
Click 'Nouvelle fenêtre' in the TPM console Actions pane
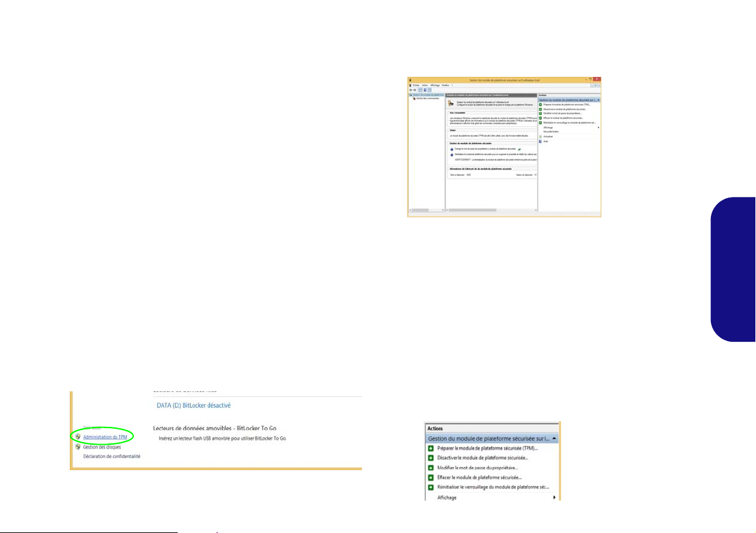tap(551, 132)
